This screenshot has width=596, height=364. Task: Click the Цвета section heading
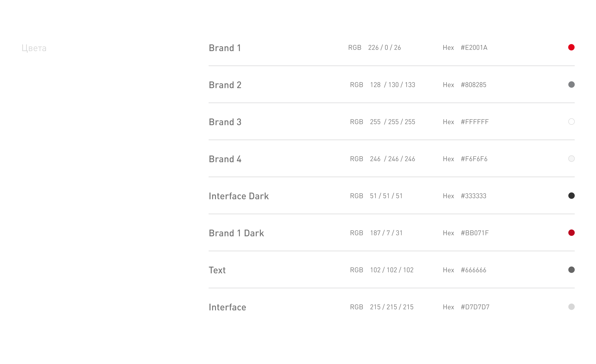click(x=34, y=48)
